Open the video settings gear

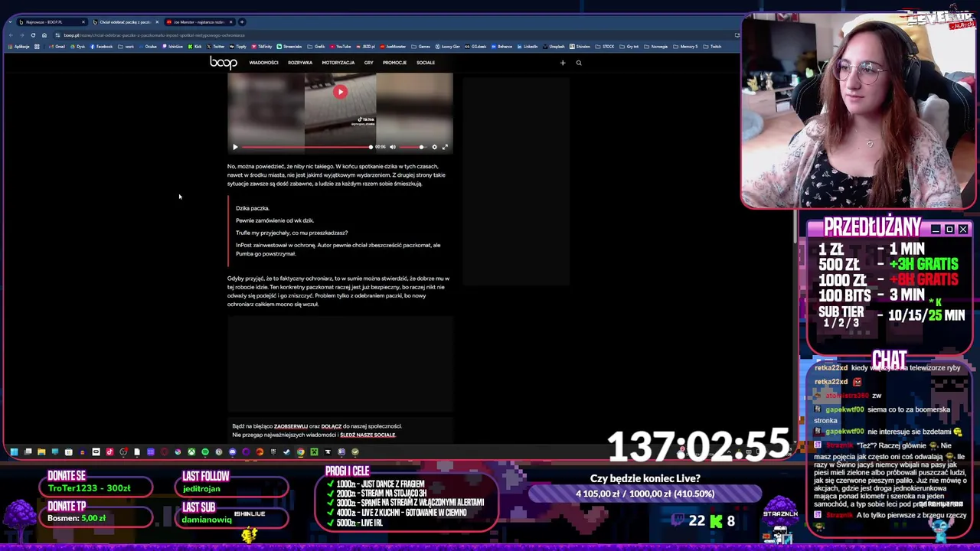[x=434, y=147]
